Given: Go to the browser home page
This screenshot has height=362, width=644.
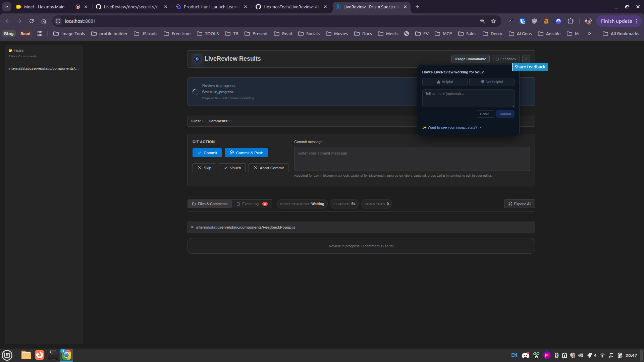Looking at the screenshot, I should click(x=44, y=21).
